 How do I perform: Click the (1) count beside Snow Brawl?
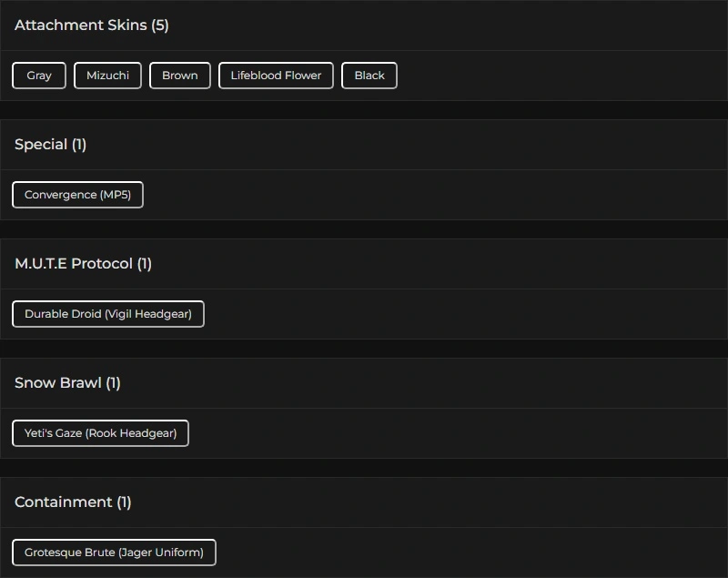113,383
